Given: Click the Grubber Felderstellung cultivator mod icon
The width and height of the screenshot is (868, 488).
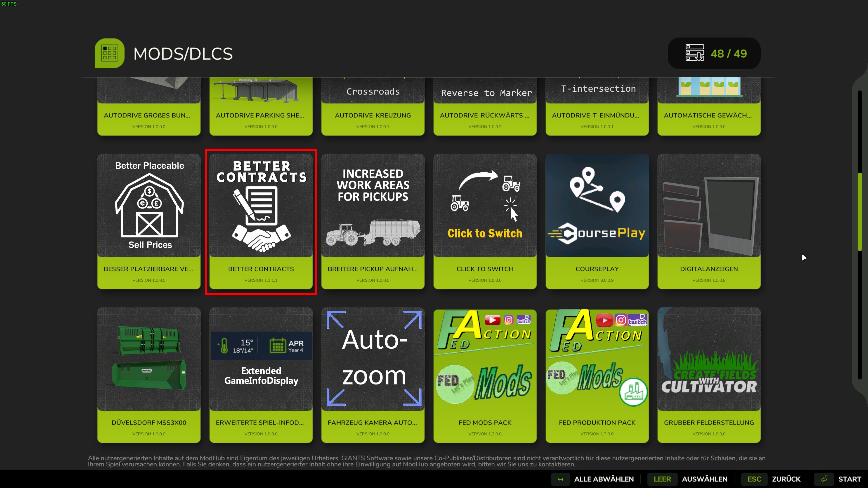Looking at the screenshot, I should click(709, 359).
